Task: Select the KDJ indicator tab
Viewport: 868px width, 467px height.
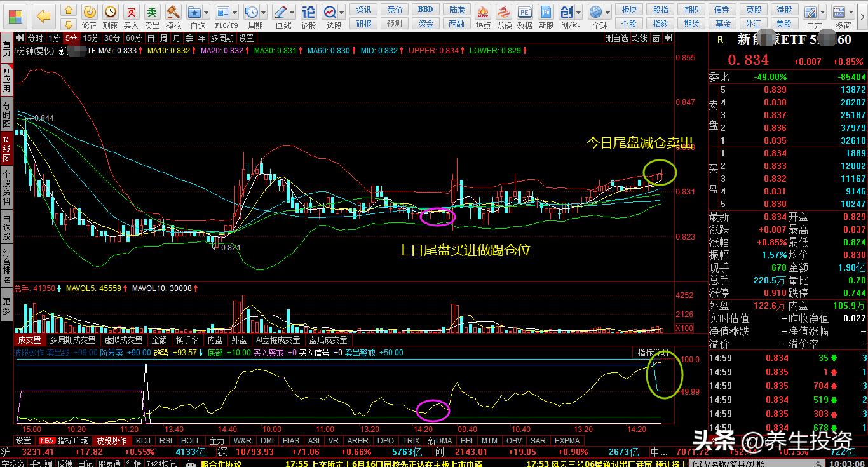Action: [143, 440]
